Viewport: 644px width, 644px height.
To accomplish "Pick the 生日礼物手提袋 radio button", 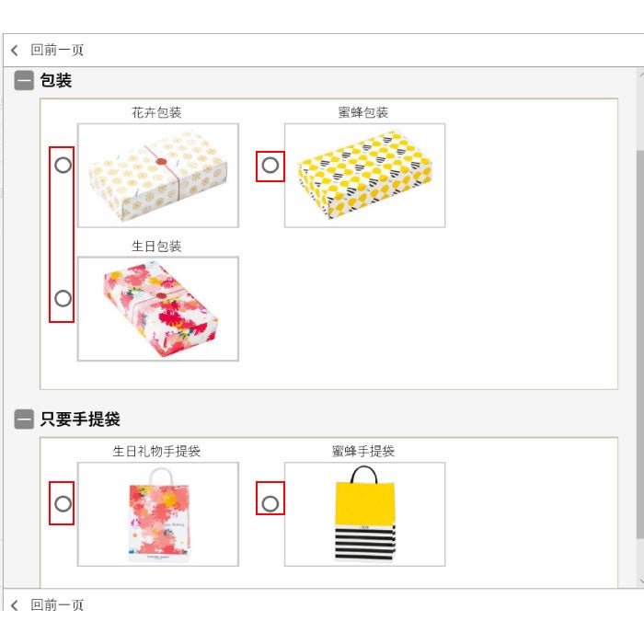I will 63,503.
